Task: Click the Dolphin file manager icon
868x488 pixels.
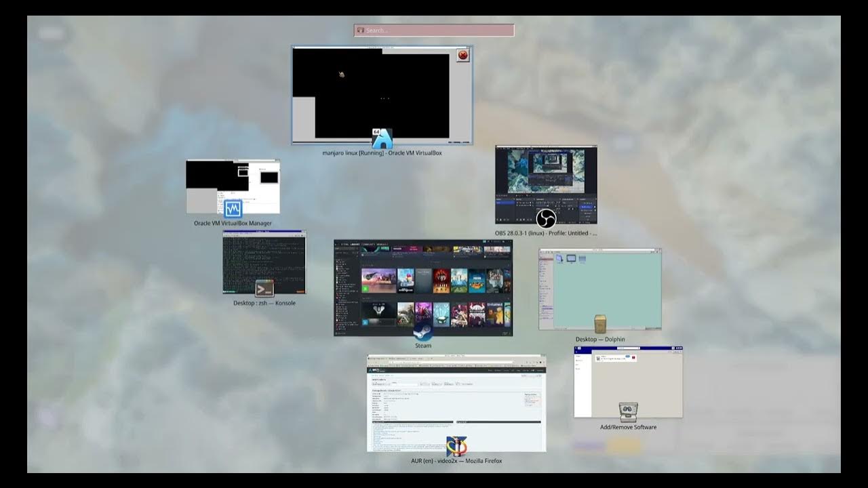Action: click(x=600, y=324)
